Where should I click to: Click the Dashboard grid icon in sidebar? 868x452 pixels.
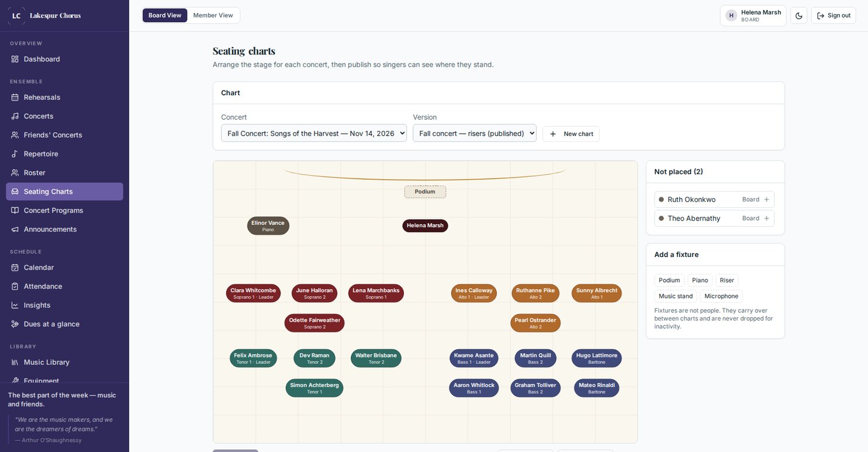coord(15,59)
